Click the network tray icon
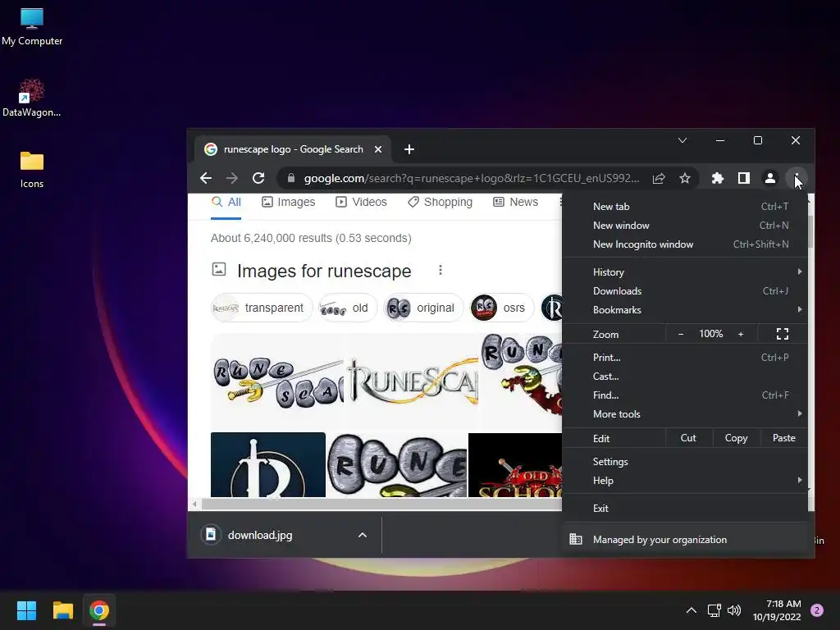The width and height of the screenshot is (840, 630). click(x=714, y=610)
